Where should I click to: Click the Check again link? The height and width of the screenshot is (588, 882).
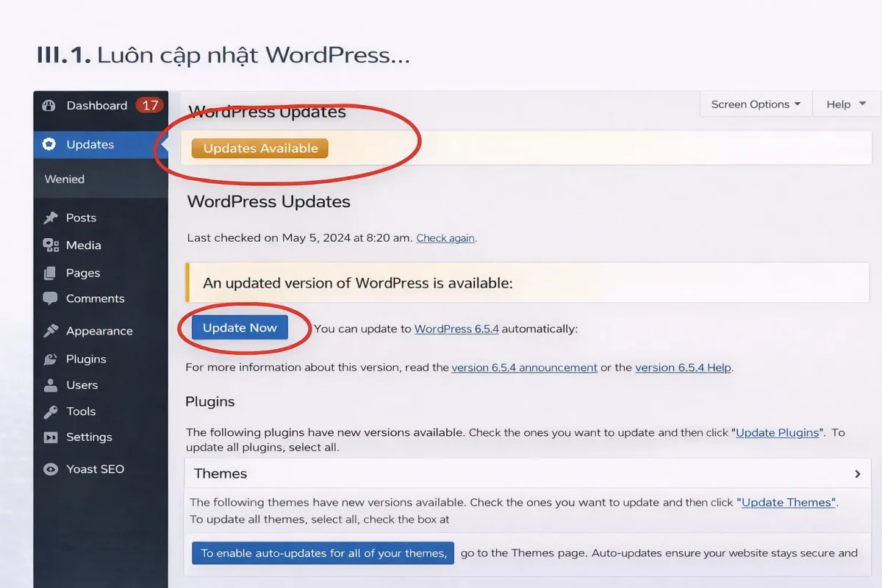(x=445, y=238)
